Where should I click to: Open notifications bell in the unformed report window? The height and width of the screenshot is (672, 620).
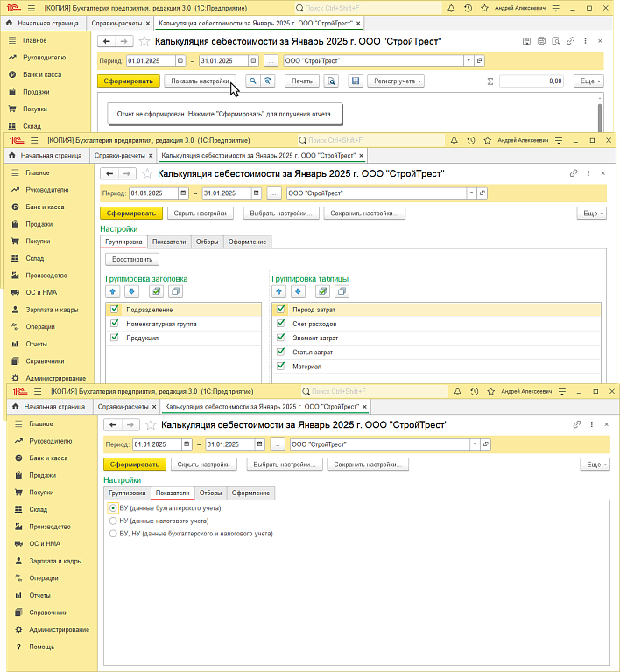point(451,8)
